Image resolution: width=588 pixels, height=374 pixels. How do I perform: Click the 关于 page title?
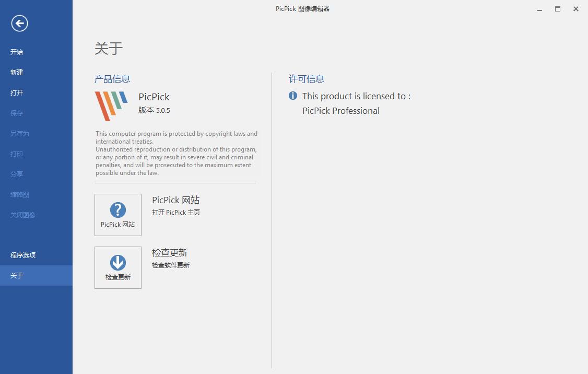pyautogui.click(x=109, y=49)
